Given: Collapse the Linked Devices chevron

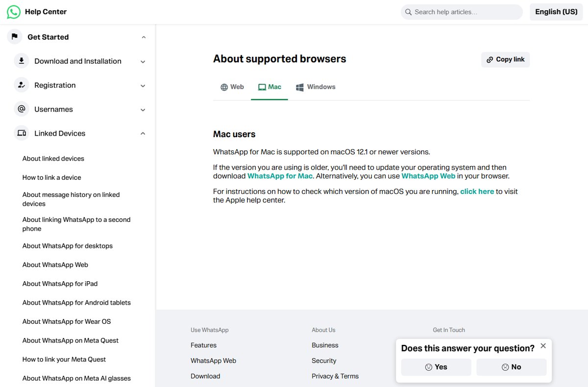Looking at the screenshot, I should click(143, 133).
